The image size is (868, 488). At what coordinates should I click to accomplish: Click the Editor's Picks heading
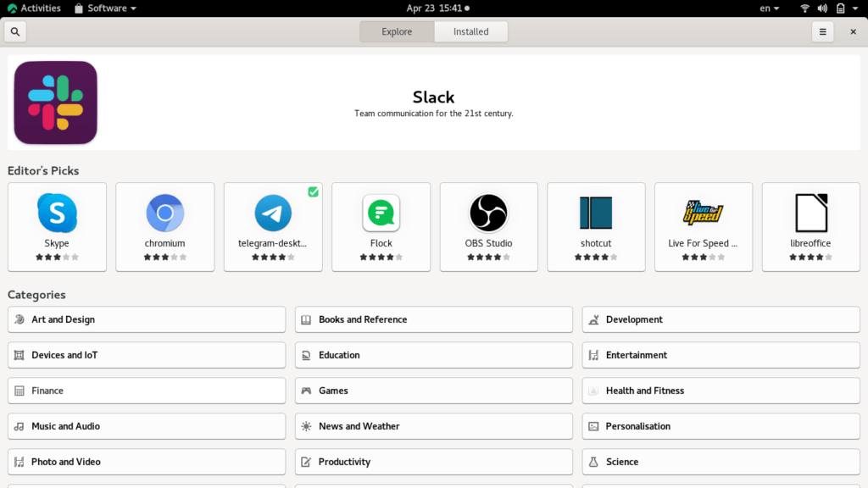click(x=43, y=170)
